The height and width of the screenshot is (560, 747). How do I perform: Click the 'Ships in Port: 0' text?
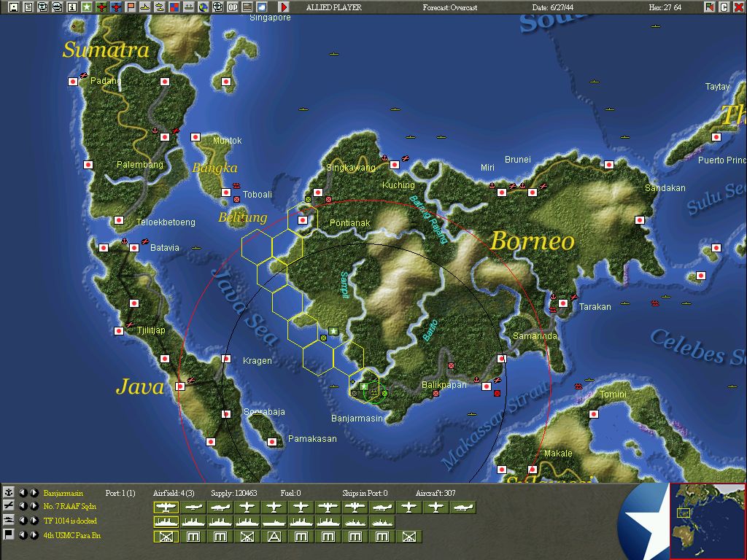[365, 493]
